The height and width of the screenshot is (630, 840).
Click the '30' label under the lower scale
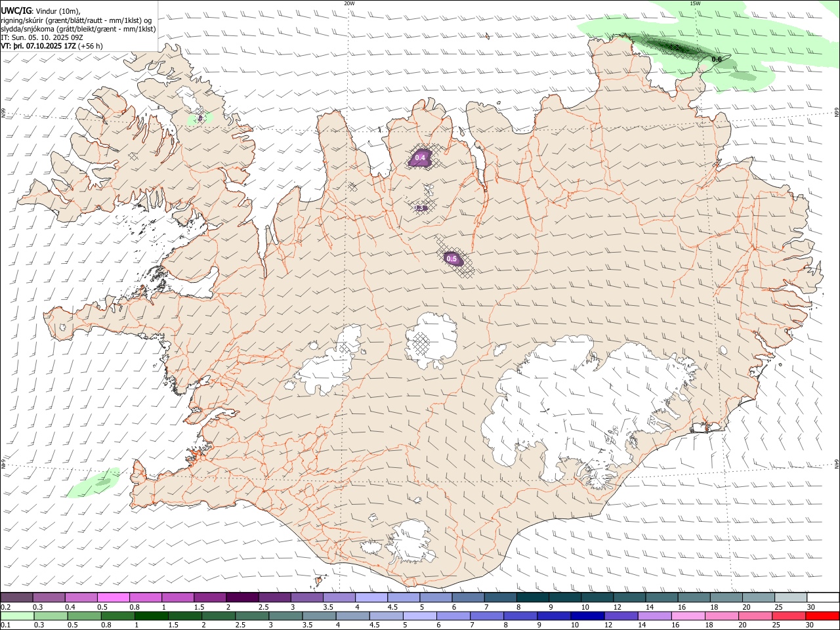tap(811, 625)
